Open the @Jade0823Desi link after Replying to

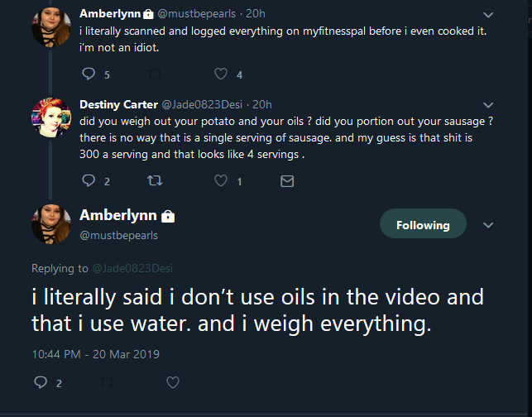132,268
